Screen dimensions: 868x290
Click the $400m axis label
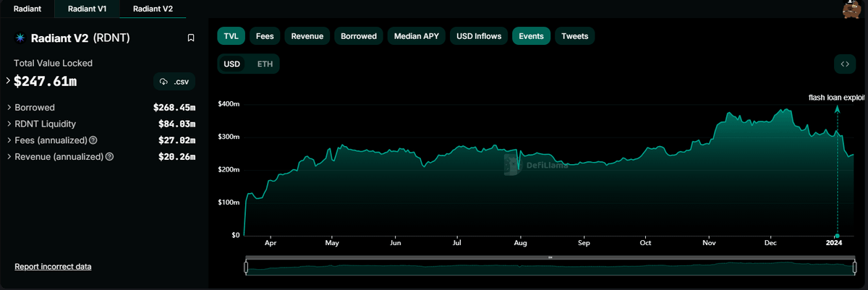coord(229,104)
